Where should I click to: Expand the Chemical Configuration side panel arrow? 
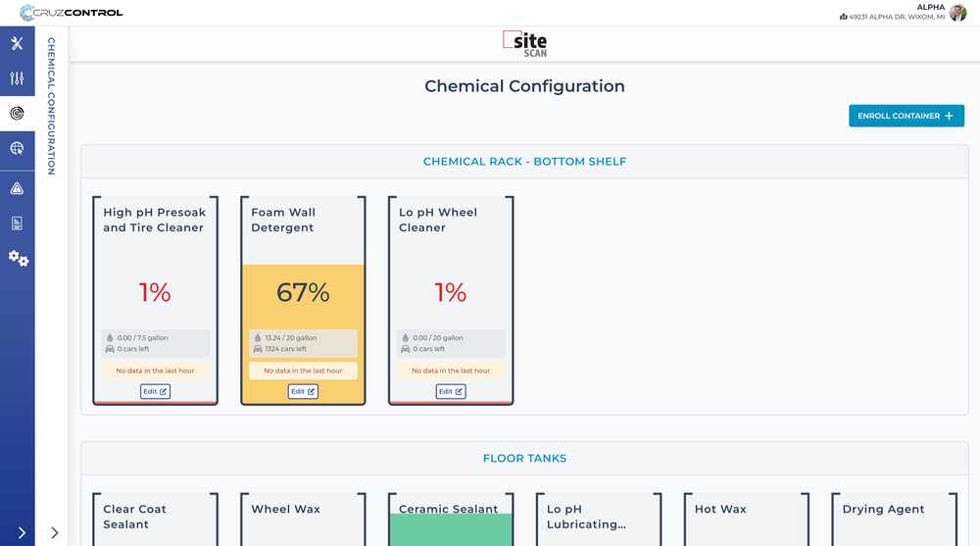point(55,532)
